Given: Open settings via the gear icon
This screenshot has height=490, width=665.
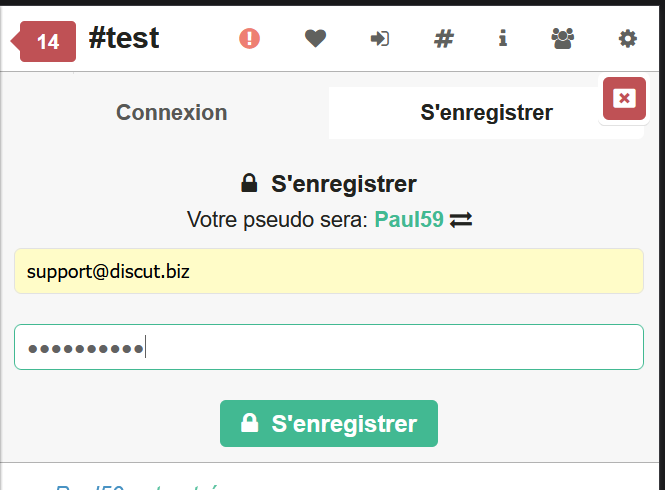Looking at the screenshot, I should pos(627,39).
